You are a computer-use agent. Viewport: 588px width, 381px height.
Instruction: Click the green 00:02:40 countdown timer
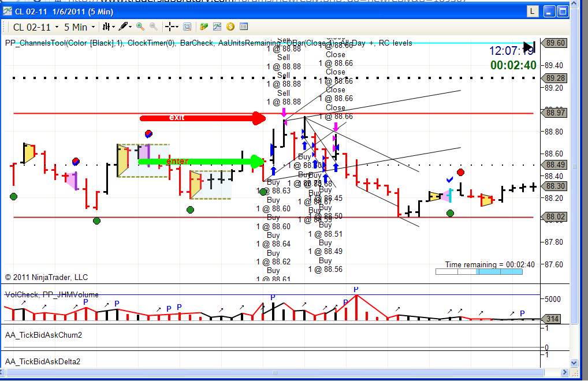(x=513, y=65)
